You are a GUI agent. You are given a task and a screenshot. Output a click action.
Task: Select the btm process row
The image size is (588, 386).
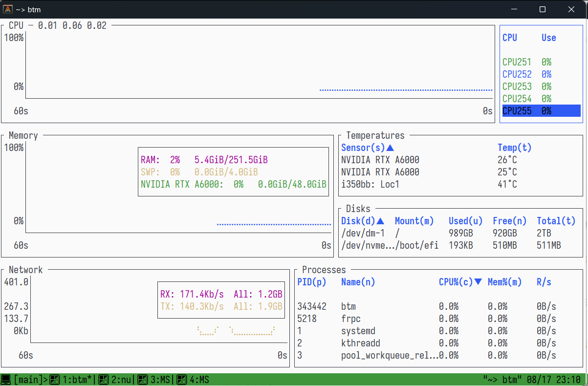pos(439,306)
